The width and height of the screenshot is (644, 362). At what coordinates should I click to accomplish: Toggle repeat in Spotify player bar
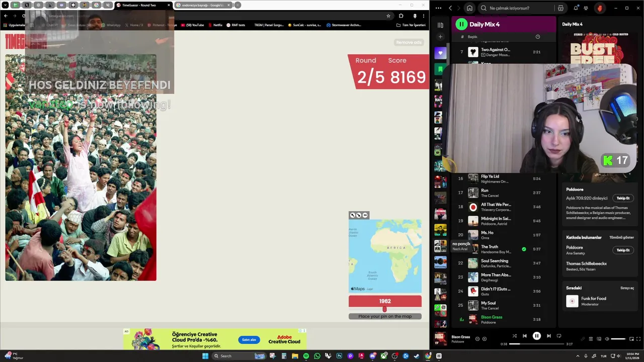click(x=558, y=336)
